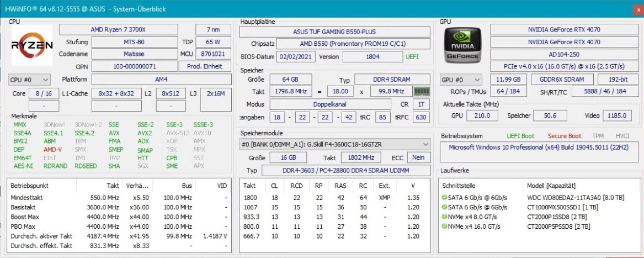Click status icon beside WDC WD80EDAZ drive
The width and height of the screenshot is (644, 258).
444,198
